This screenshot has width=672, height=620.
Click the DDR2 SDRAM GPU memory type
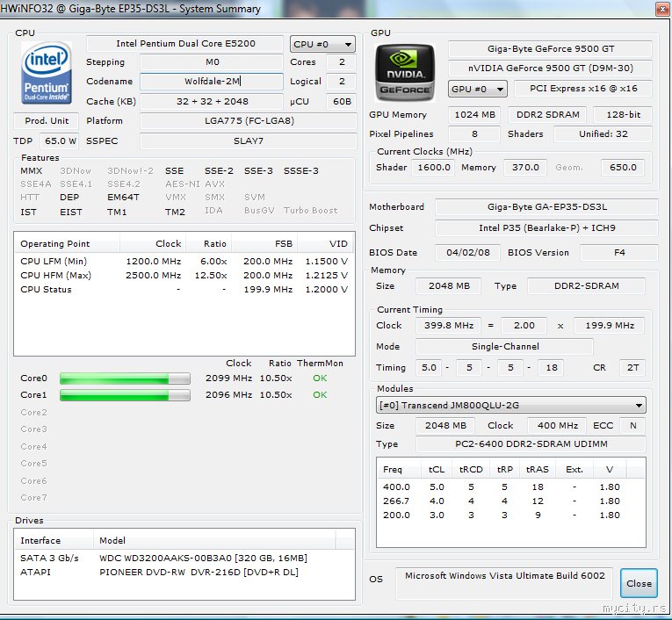click(547, 115)
